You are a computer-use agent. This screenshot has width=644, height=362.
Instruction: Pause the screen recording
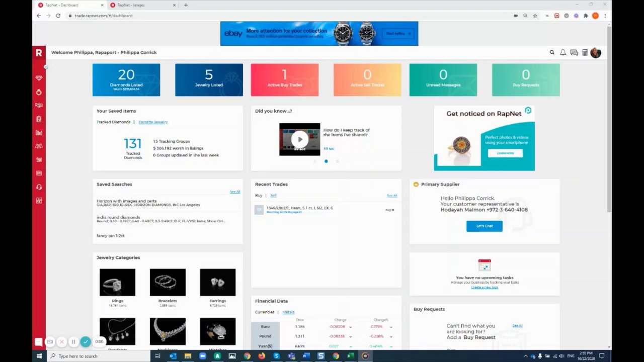coord(73,341)
